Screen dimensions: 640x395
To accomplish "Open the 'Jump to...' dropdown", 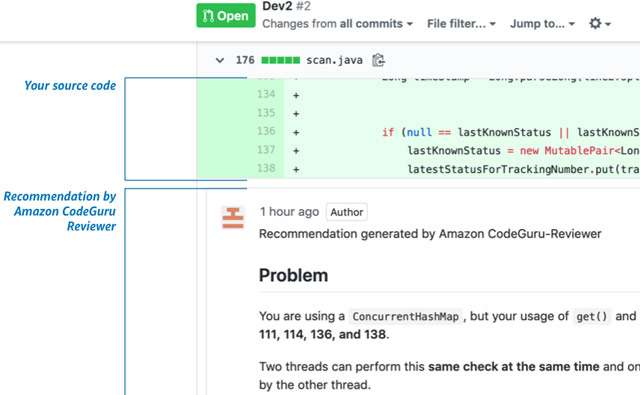I will (x=542, y=24).
